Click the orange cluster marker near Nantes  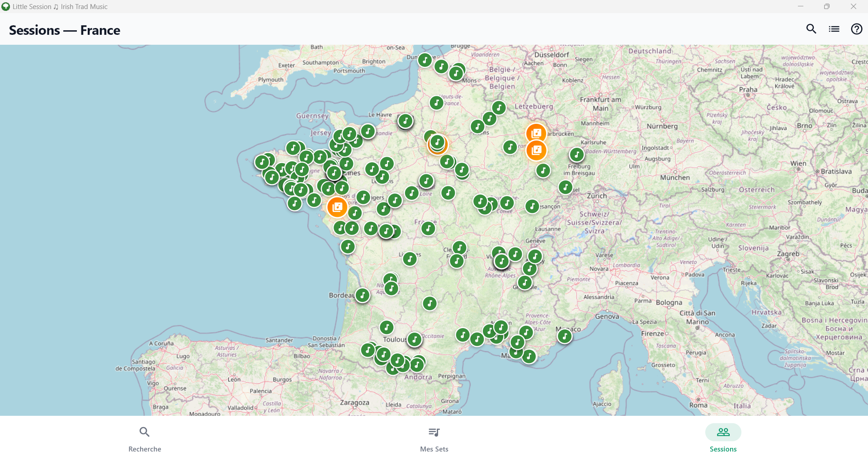pos(337,207)
